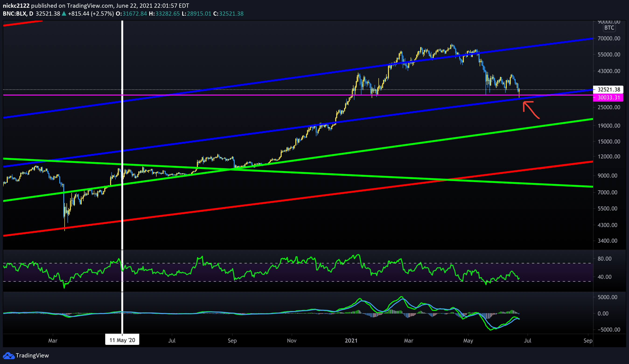Click the H:33282.65 high value
Viewport: 629px width, 364px height.
[164, 14]
